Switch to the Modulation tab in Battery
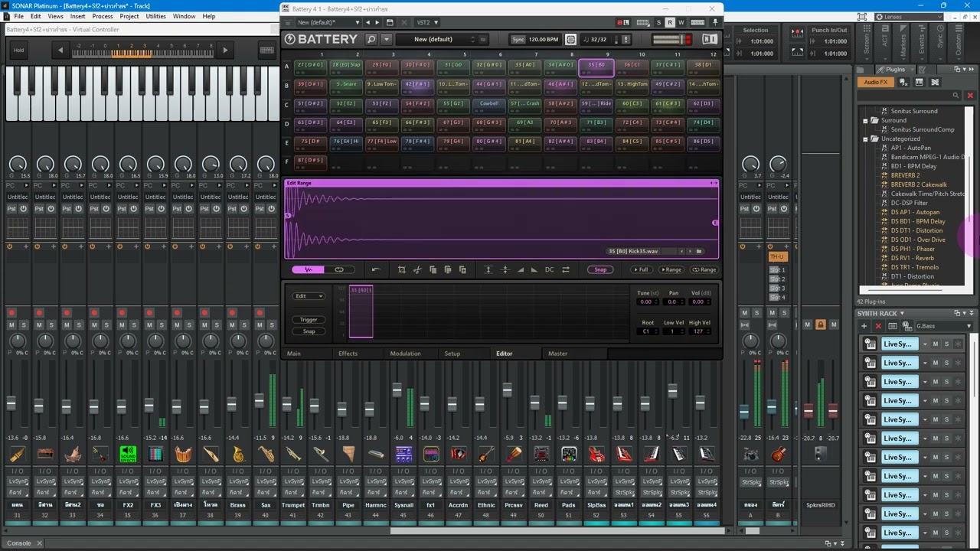Screen dimensions: 980x551 pos(405,354)
